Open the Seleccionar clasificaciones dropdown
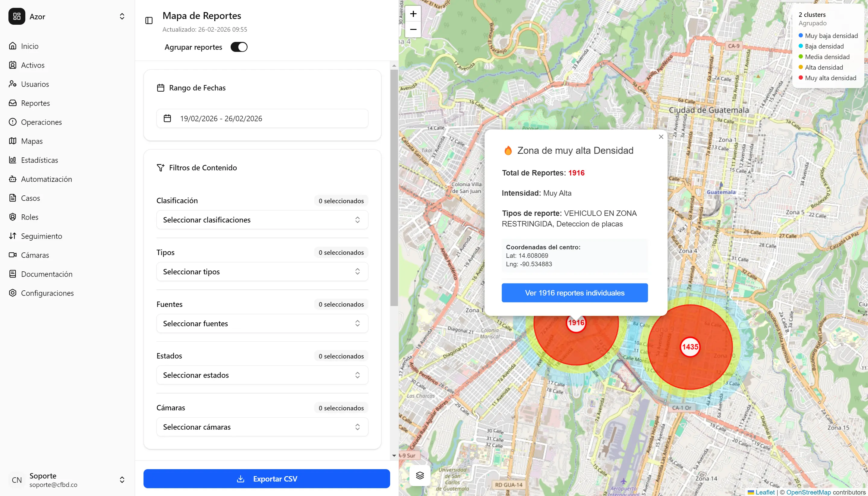Viewport: 868px width, 496px height. coord(262,220)
